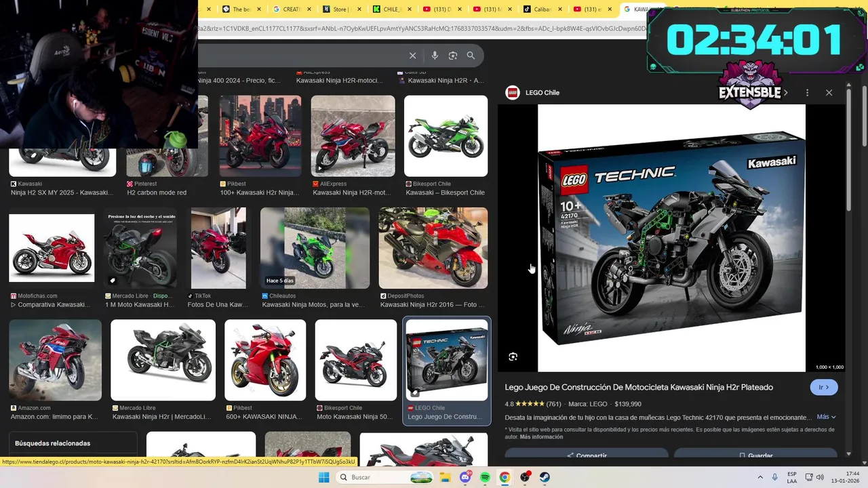The width and height of the screenshot is (868, 488).
Task: Open Discord from the taskbar
Action: click(x=465, y=477)
